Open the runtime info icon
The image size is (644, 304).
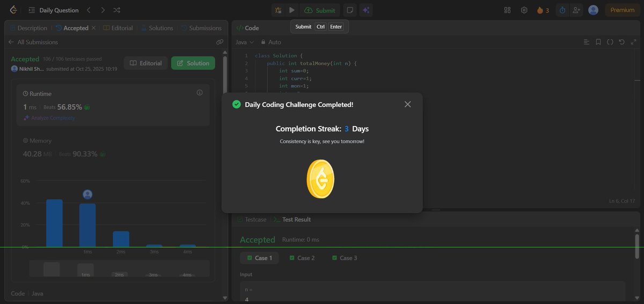point(200,93)
